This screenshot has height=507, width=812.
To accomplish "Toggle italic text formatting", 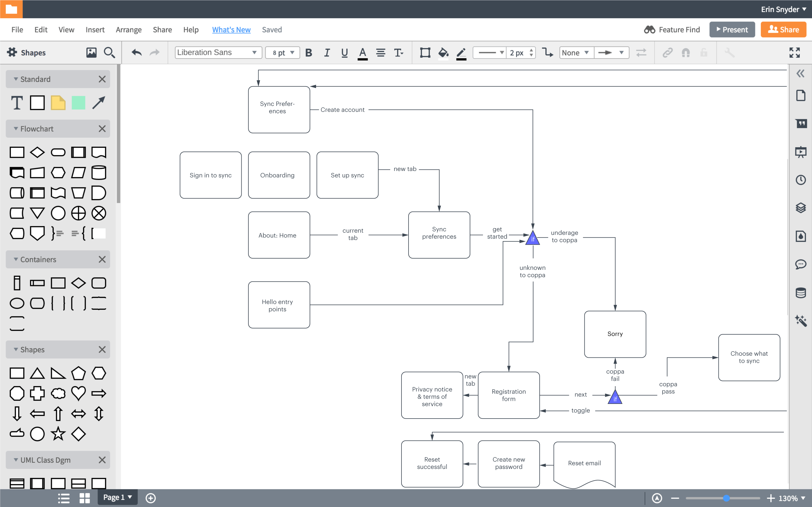I will [327, 53].
